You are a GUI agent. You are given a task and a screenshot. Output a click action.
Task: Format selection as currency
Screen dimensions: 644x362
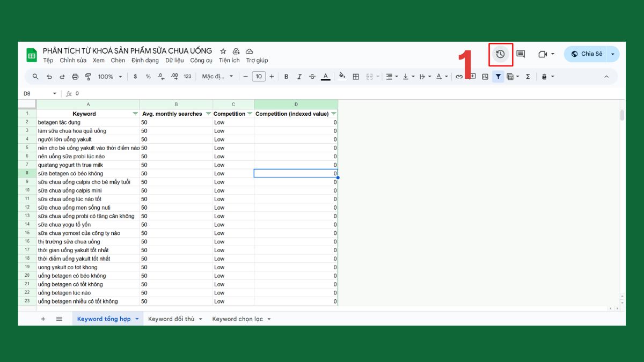(135, 76)
